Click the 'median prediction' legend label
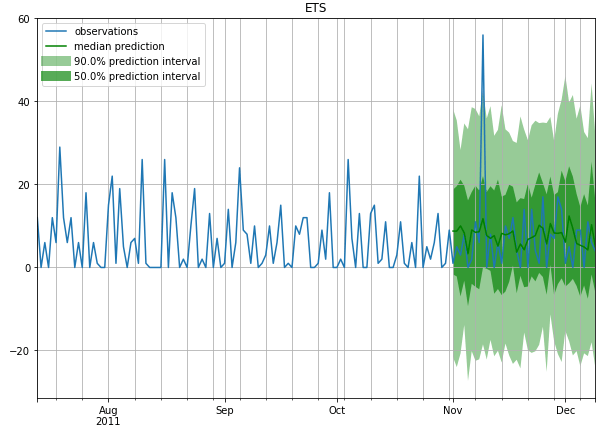The width and height of the screenshot is (608, 433). (x=119, y=47)
